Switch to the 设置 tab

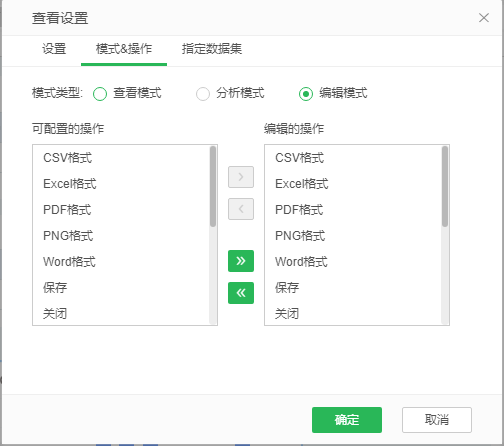tap(54, 49)
